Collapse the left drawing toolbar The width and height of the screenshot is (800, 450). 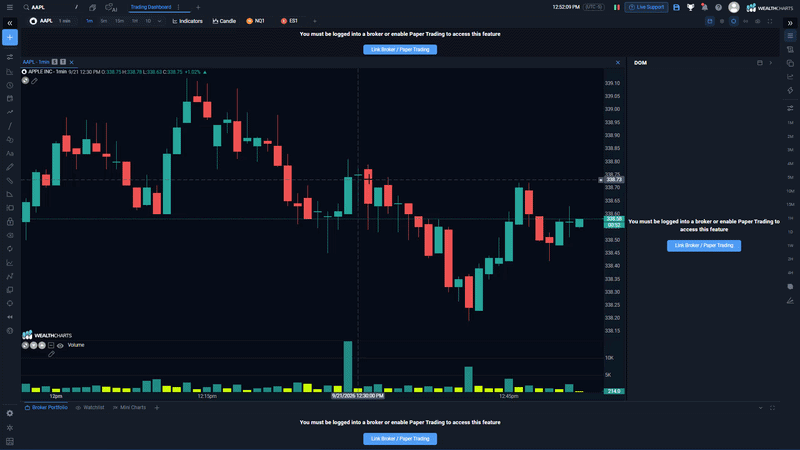10,23
